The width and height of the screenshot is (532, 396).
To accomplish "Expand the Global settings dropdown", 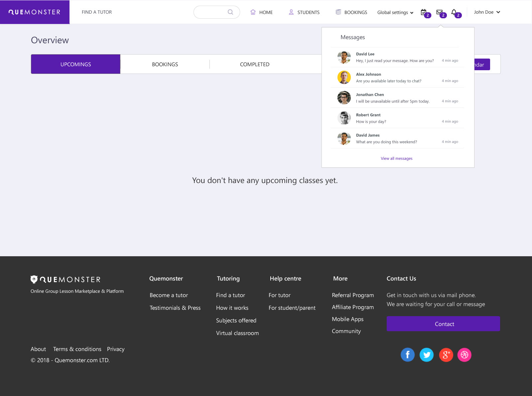I will tap(395, 12).
